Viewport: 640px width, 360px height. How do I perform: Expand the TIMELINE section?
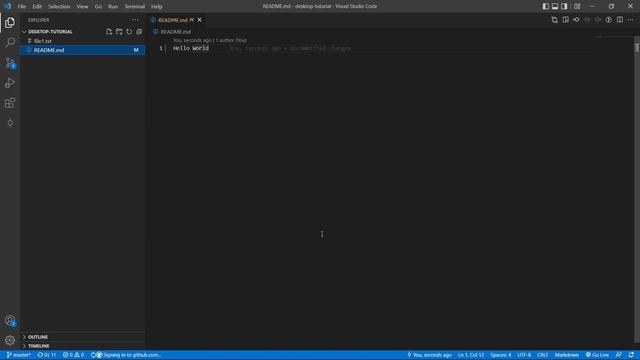pos(38,346)
